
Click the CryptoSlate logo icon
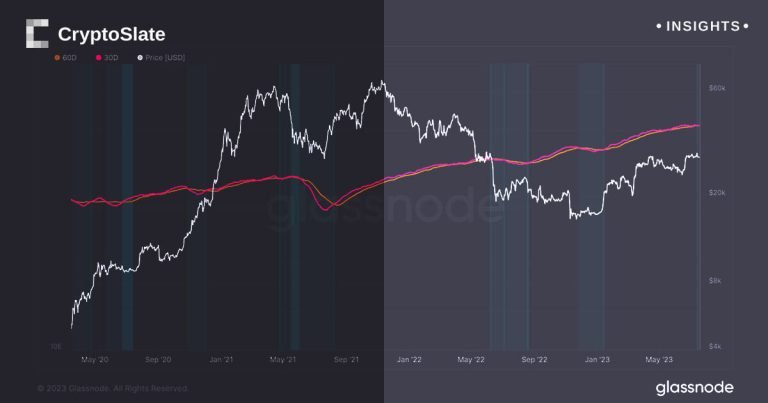pos(37,34)
